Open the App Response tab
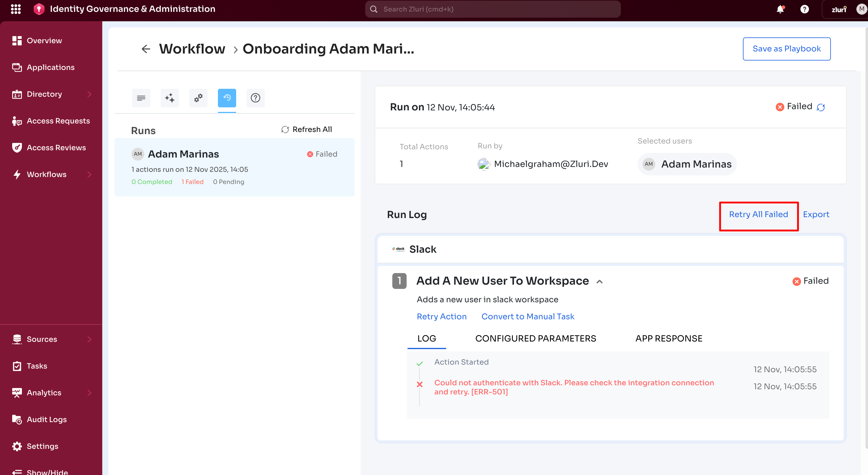Screen dimensions: 868x475 coord(669,338)
